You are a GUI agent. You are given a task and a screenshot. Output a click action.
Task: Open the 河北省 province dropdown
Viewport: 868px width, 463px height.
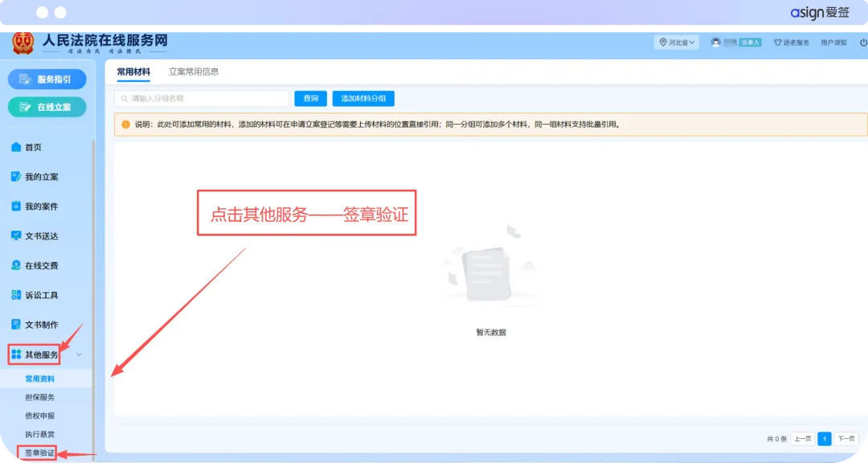click(x=677, y=43)
